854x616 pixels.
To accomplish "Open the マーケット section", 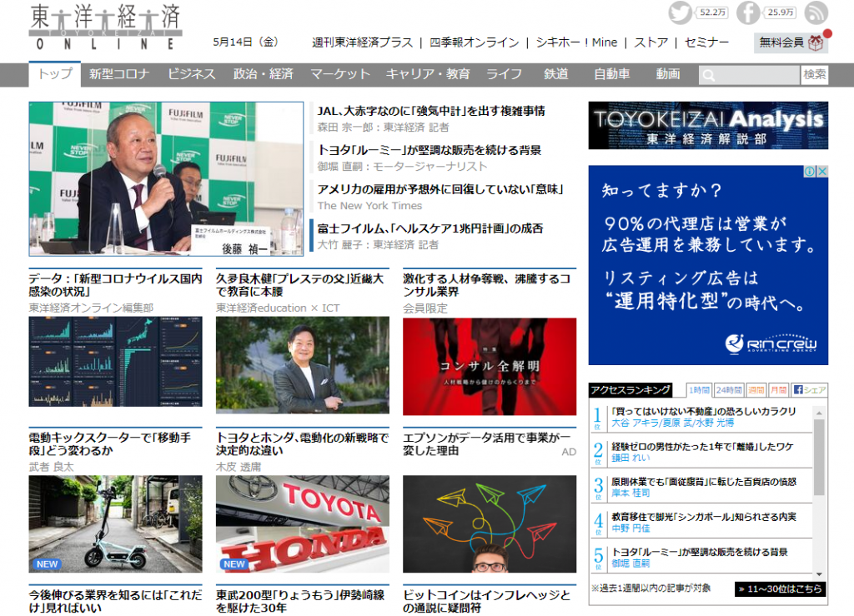I will [x=340, y=74].
